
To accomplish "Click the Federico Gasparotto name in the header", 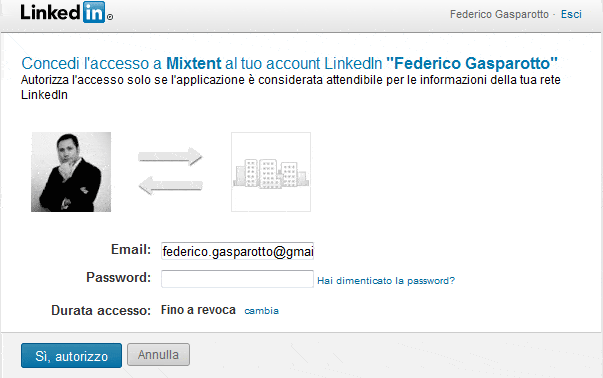I will 499,14.
